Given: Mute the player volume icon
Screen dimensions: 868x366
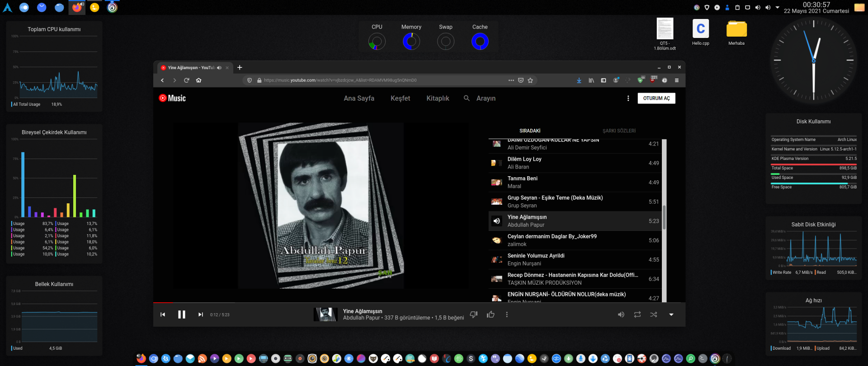Looking at the screenshot, I should [621, 314].
